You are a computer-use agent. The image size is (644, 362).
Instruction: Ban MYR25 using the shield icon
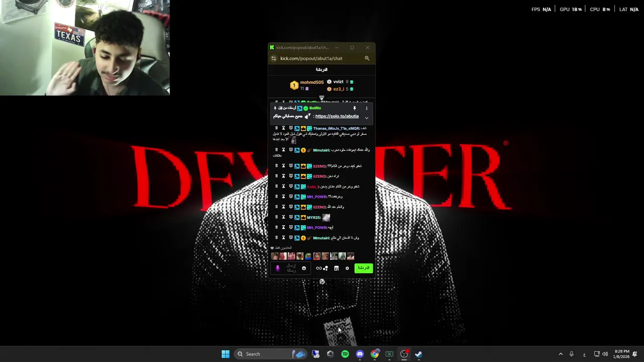tap(290, 217)
